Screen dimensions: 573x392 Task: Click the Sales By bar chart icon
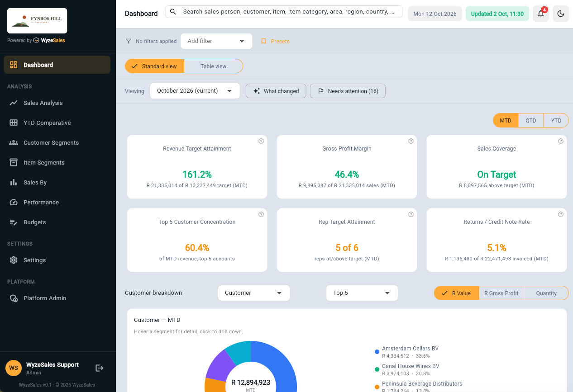(x=14, y=182)
